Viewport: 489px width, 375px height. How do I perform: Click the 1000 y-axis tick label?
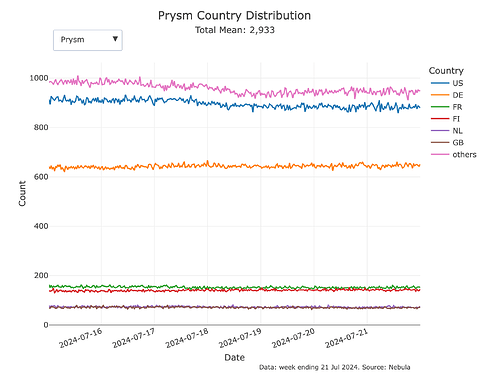tap(39, 78)
